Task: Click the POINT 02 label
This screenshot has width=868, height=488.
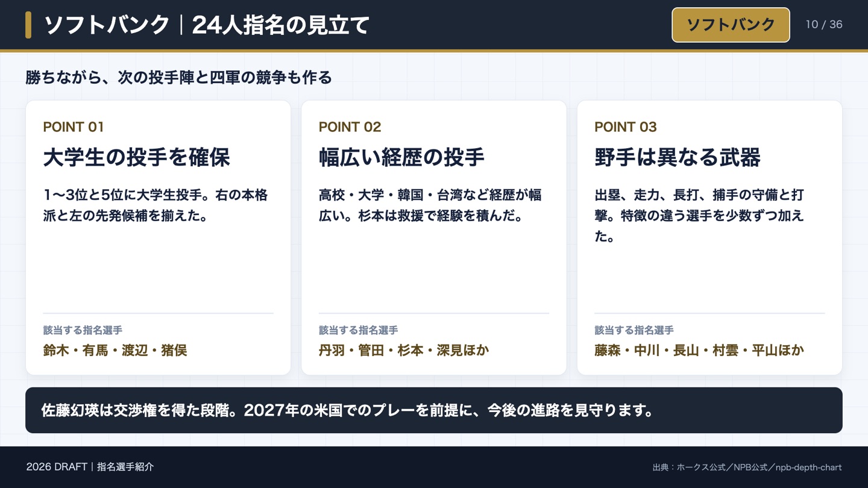Action: [350, 127]
